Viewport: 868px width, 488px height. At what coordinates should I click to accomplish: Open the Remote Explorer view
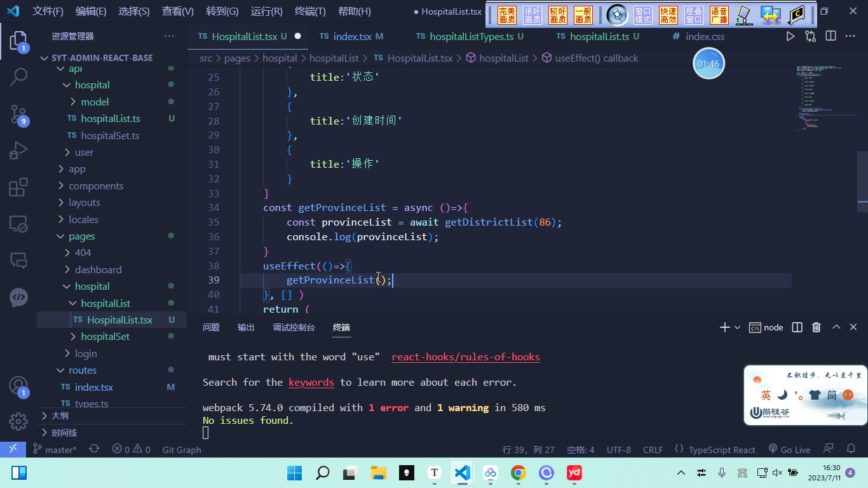[18, 224]
